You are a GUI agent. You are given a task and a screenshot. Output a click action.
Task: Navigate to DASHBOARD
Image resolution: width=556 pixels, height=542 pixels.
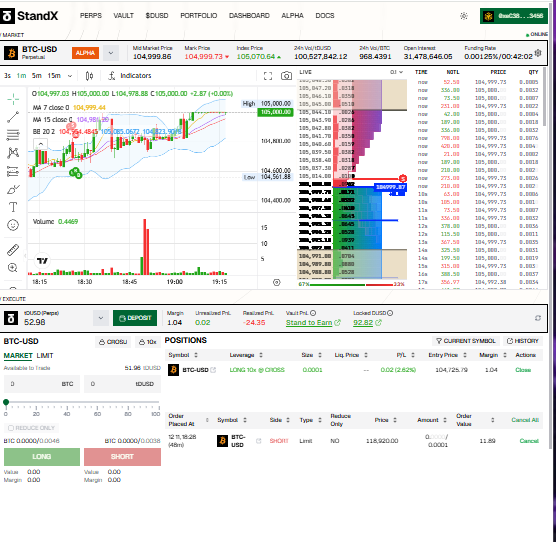(x=249, y=16)
